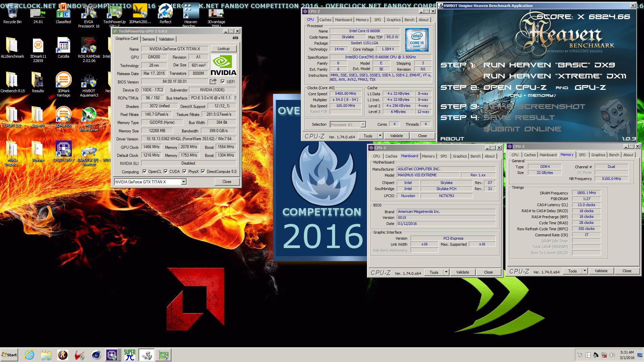Open MSI Afterburner desktop shortcut
Image resolution: width=644 pixels, height=362 pixels.
[89, 119]
